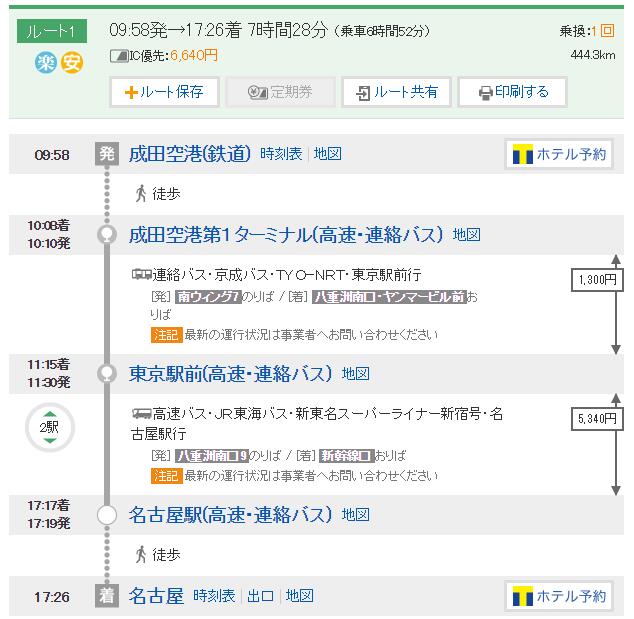Click the share icon in ルート共有
The height and width of the screenshot is (619, 634).
point(363,93)
